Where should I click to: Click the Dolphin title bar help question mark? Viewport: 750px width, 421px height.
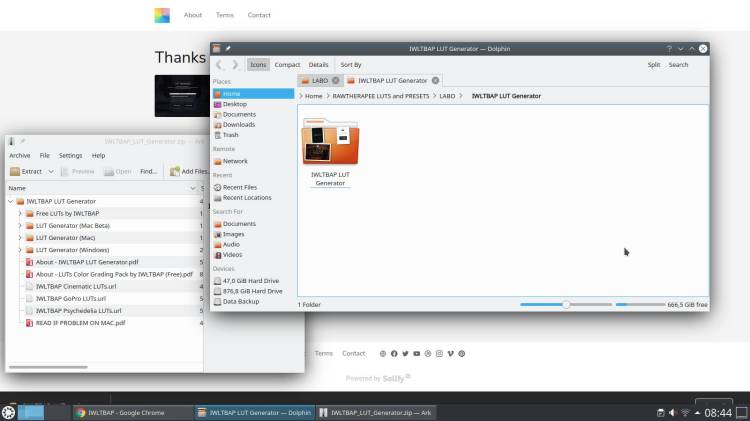click(669, 49)
